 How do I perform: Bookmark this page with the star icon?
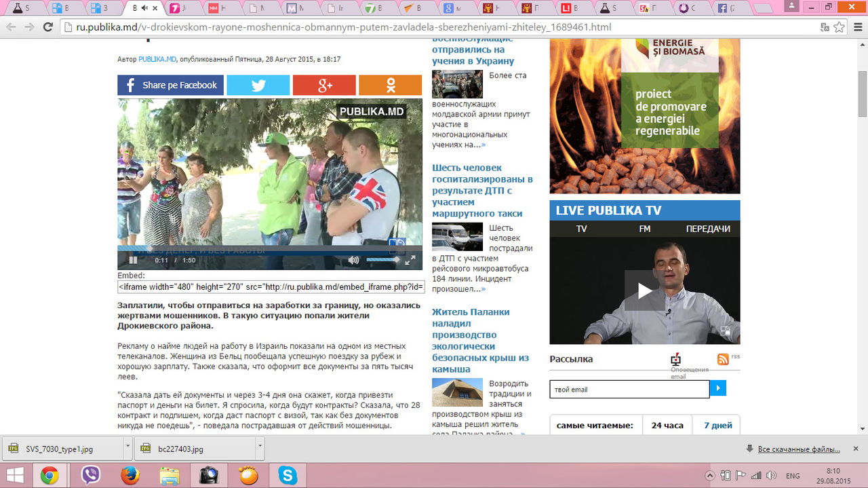tap(839, 27)
